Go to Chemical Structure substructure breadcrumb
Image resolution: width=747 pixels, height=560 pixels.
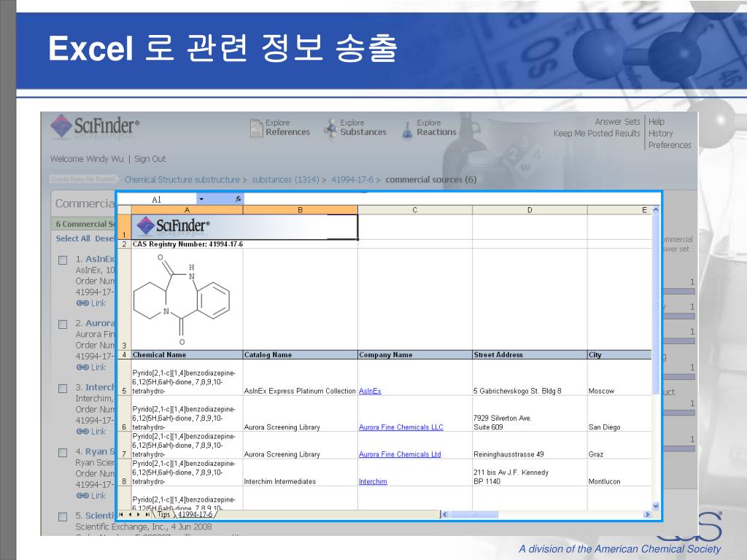(x=182, y=180)
